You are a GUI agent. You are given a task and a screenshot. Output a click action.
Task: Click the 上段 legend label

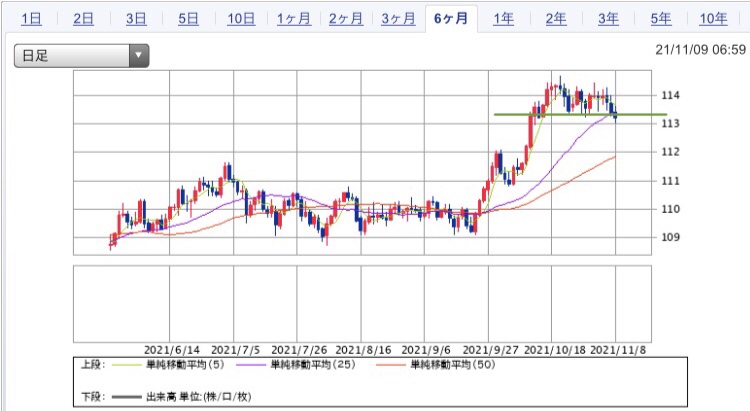click(93, 365)
